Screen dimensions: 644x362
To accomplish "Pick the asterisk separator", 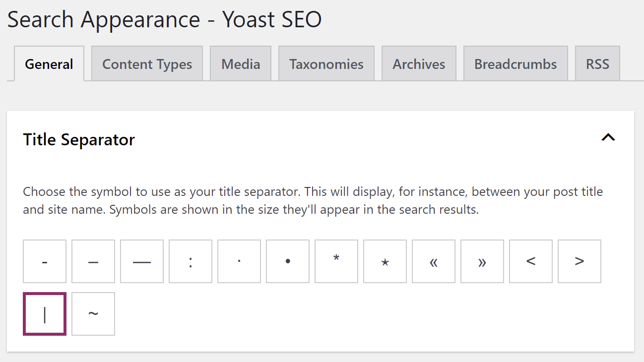I will click(336, 261).
